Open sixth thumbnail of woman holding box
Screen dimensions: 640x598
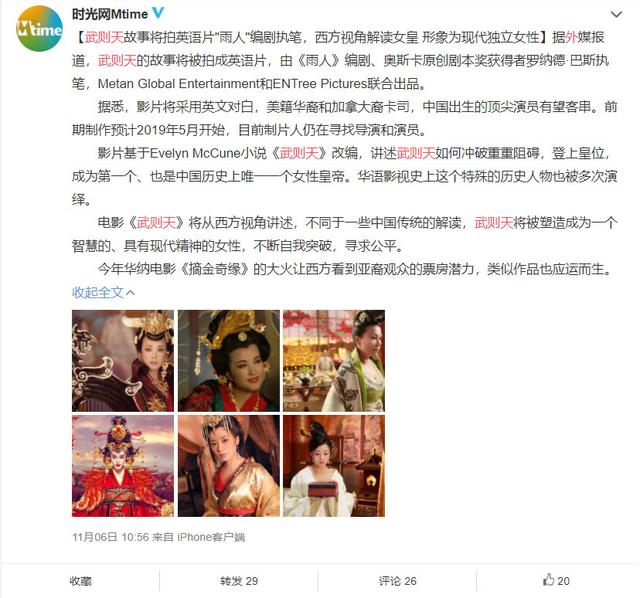click(334, 466)
